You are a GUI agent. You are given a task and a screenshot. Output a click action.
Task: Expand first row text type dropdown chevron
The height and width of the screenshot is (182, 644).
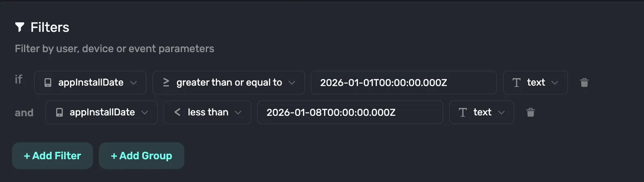(x=555, y=83)
